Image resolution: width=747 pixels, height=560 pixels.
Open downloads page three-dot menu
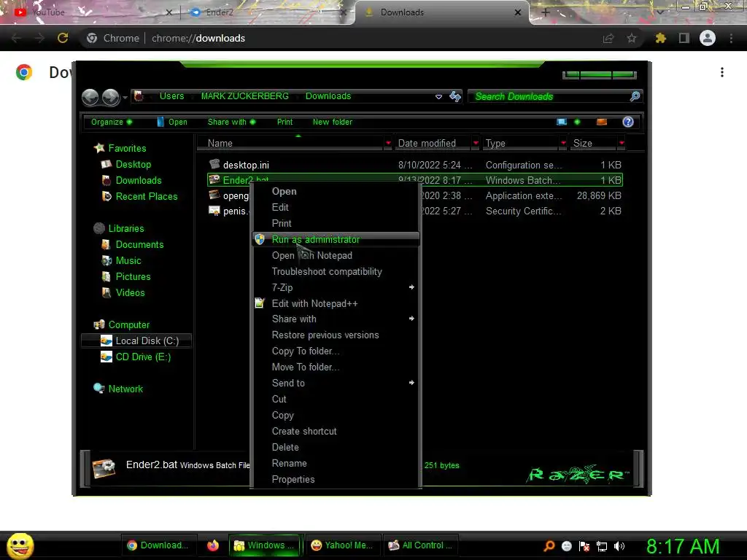(721, 72)
